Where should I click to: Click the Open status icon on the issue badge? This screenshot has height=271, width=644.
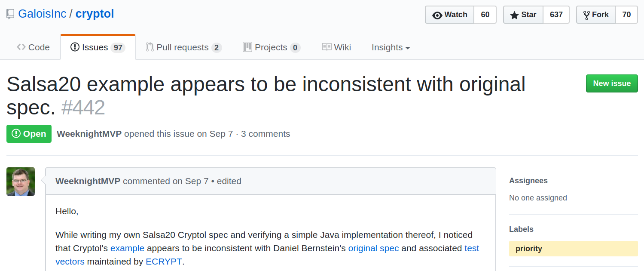[x=16, y=133]
